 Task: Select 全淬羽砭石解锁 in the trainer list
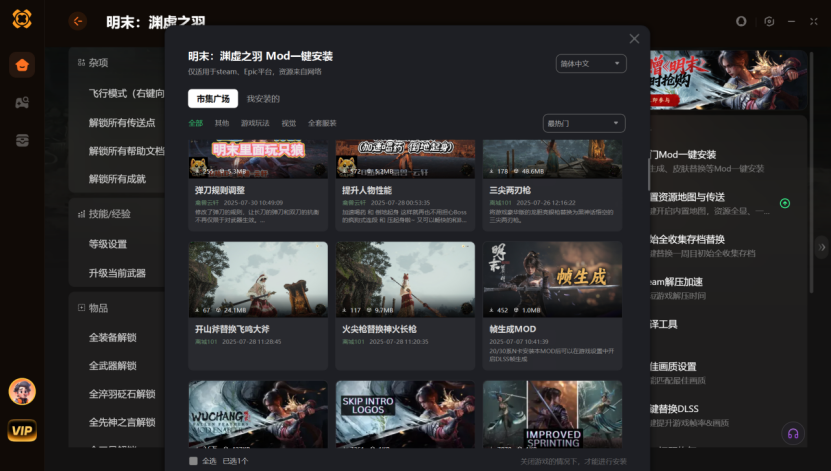[122, 394]
